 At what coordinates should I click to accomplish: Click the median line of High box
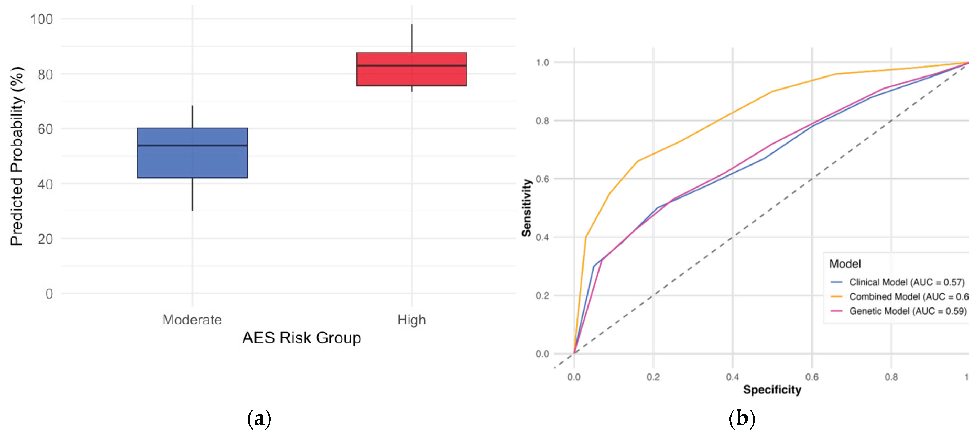(412, 65)
